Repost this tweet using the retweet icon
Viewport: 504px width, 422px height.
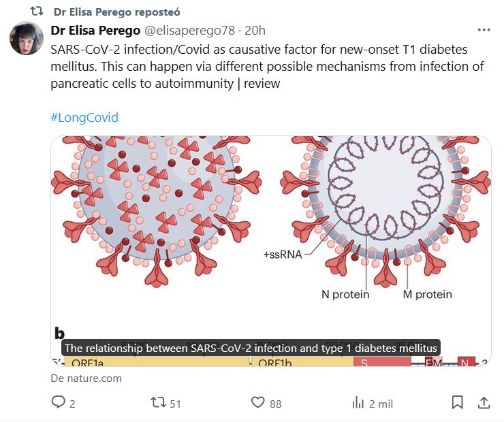158,402
